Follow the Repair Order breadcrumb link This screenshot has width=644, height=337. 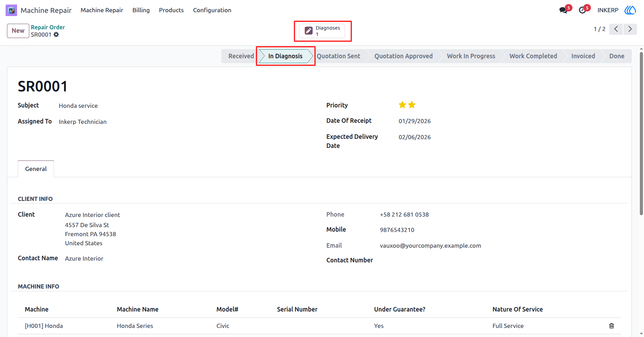tap(48, 27)
